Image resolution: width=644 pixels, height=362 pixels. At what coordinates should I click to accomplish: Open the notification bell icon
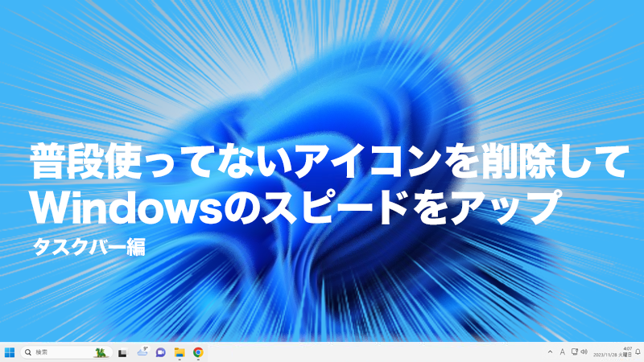point(637,352)
